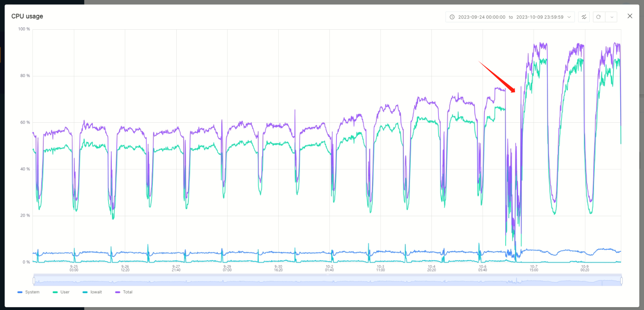The image size is (644, 310).
Task: Click the middle of the zoom overview bar
Action: click(327, 280)
